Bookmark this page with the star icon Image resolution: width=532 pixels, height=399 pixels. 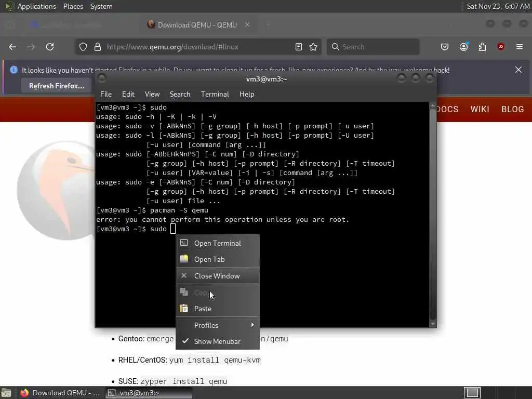click(x=313, y=47)
